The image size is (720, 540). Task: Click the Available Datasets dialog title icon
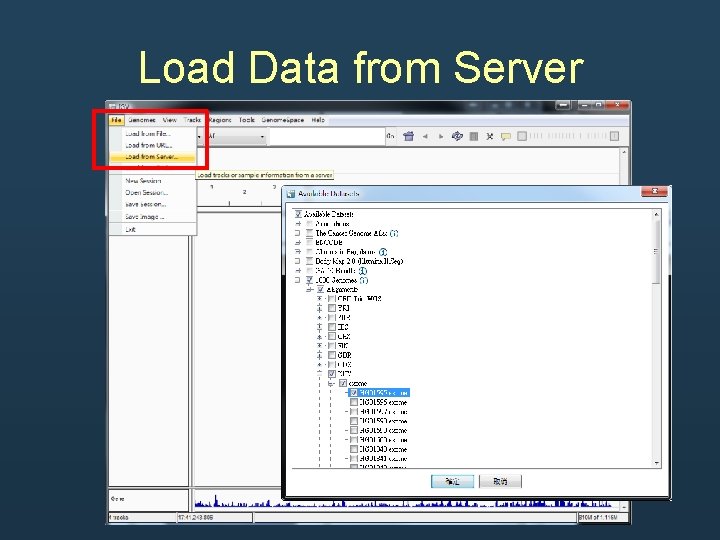290,194
